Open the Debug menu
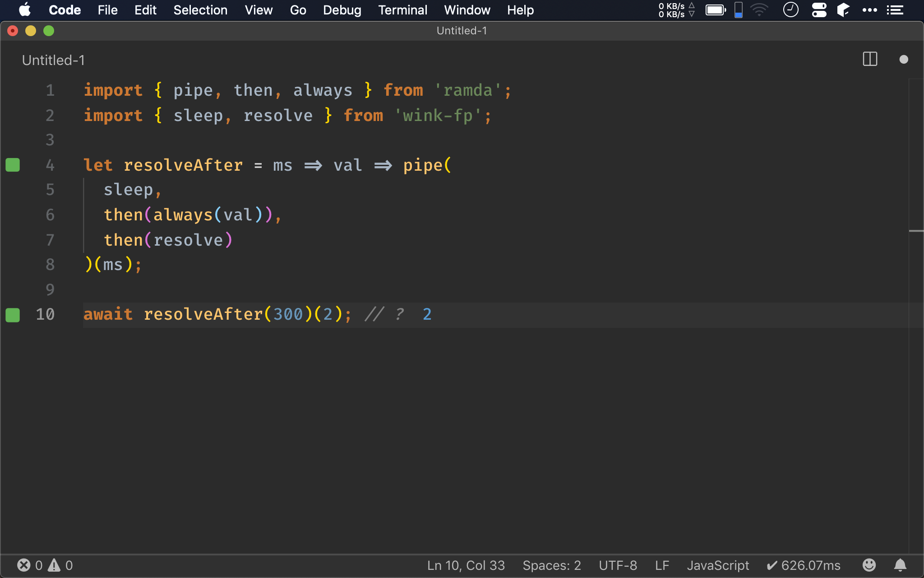The width and height of the screenshot is (924, 578). (x=342, y=10)
